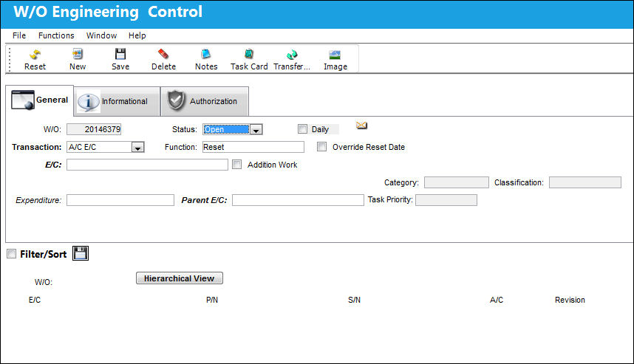Click the S/N column header
This screenshot has height=364, width=634.
click(354, 301)
